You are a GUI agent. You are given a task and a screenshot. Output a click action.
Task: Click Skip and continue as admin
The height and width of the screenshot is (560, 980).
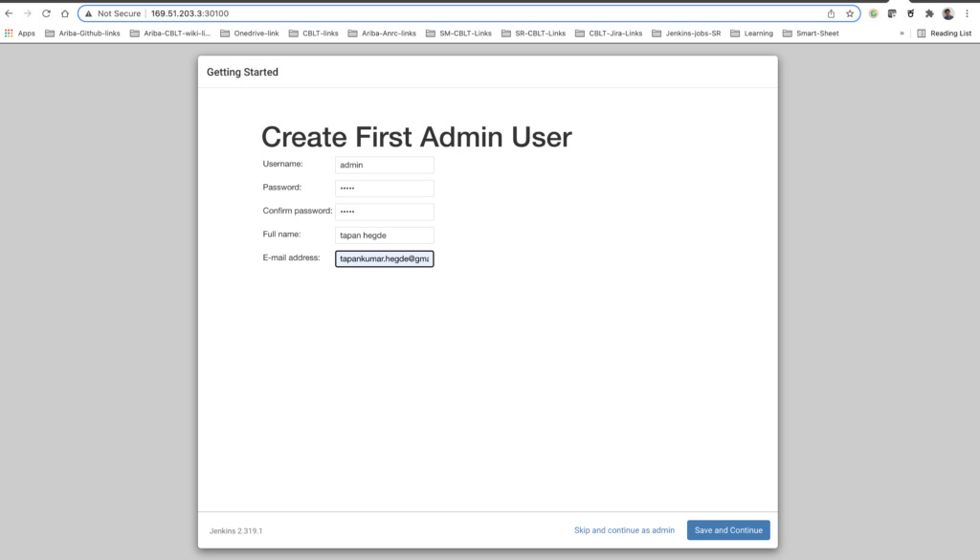point(624,529)
